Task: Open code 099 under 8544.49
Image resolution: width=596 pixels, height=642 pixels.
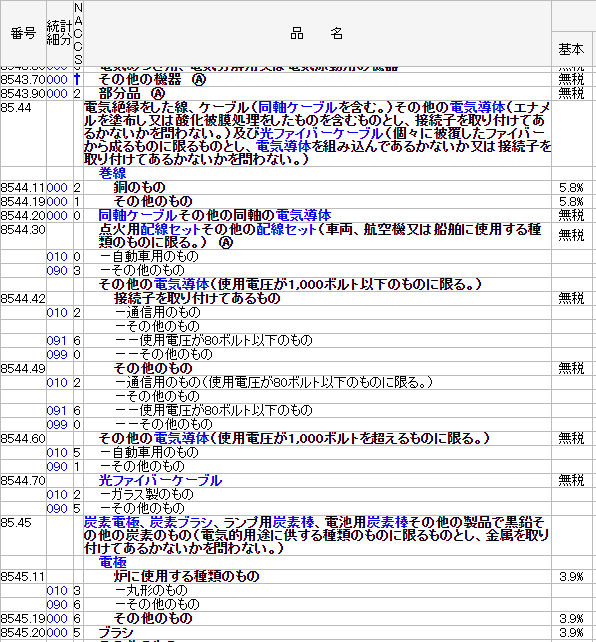Action: pos(57,425)
